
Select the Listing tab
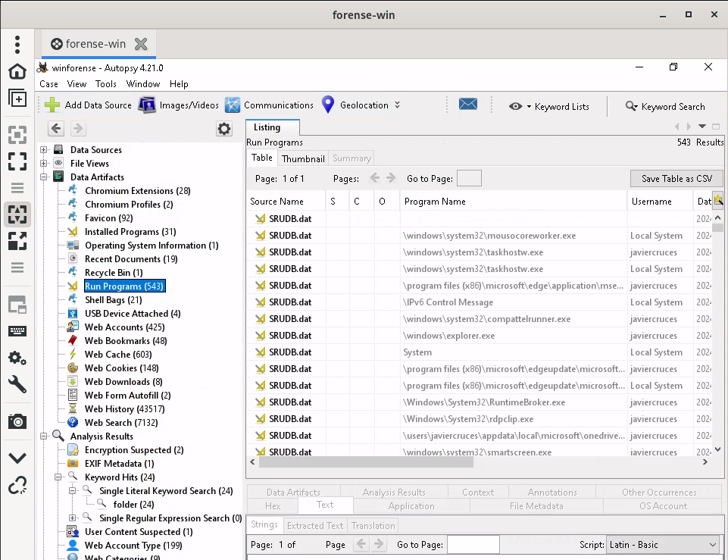tap(273, 127)
